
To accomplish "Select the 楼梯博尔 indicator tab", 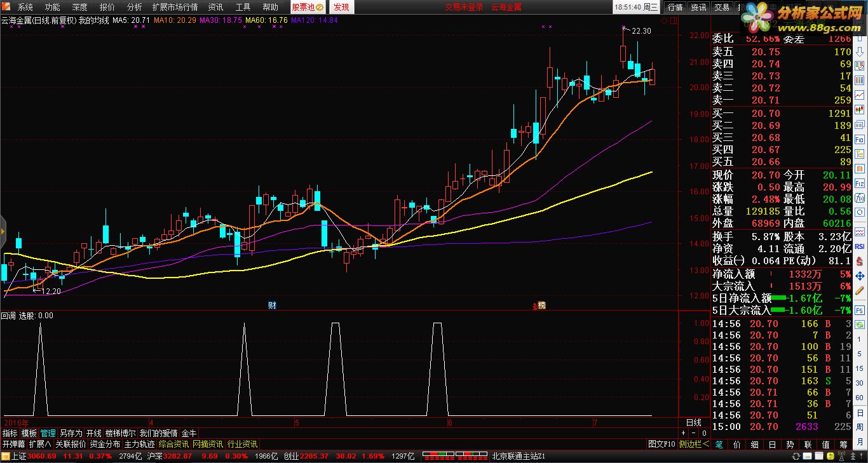I will 120,433.
